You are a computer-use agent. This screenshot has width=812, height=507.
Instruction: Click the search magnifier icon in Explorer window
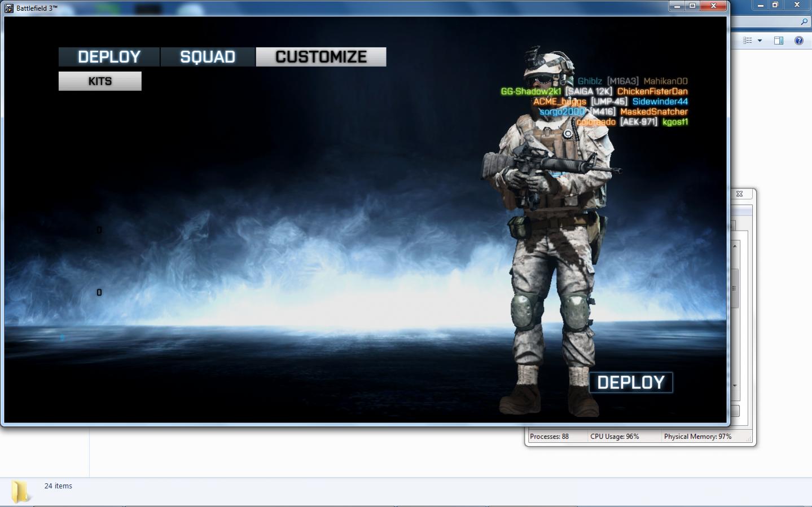coord(804,21)
